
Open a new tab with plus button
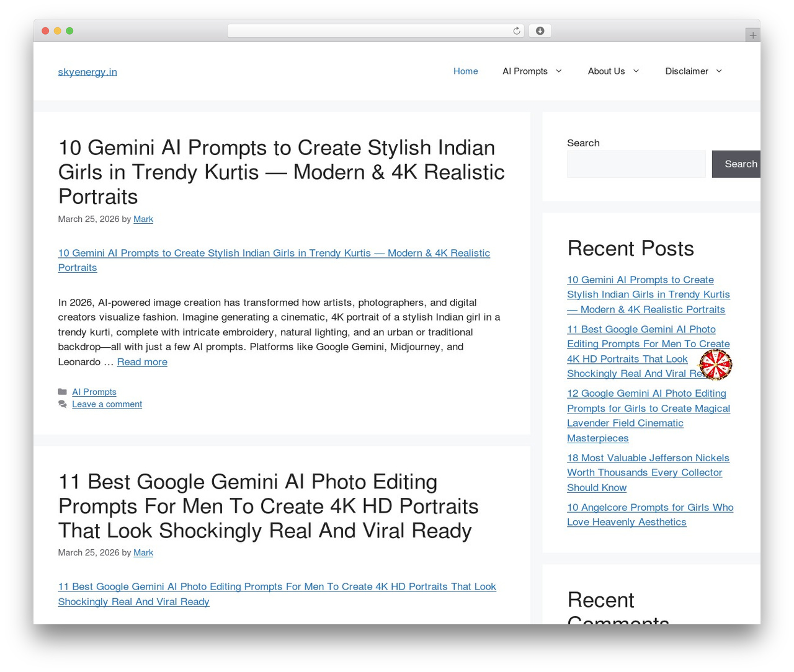752,35
